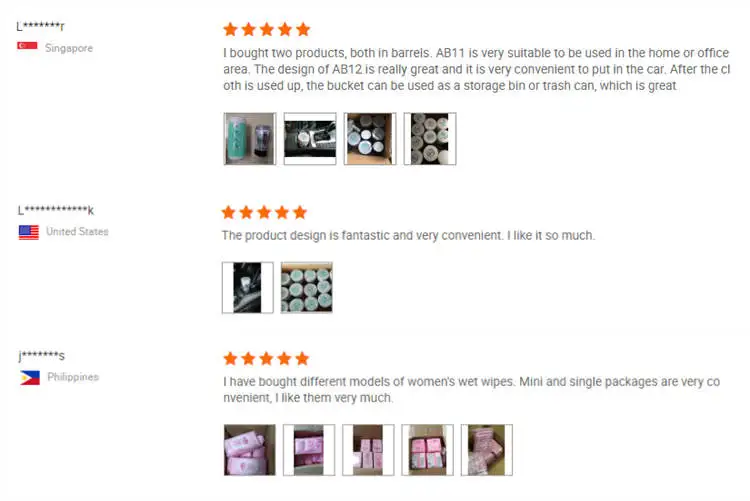Open fourth pink packages thumbnail in last review
Screen dimensions: 750x501
pyautogui.click(x=428, y=450)
